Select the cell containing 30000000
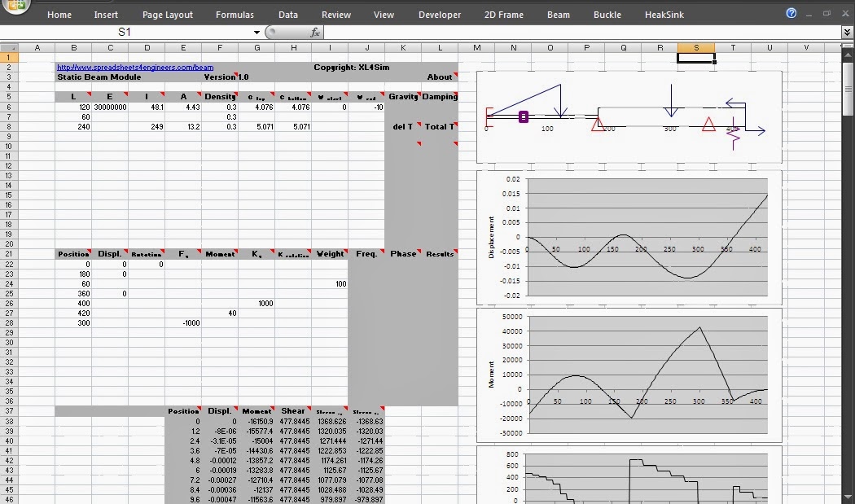 (110, 107)
